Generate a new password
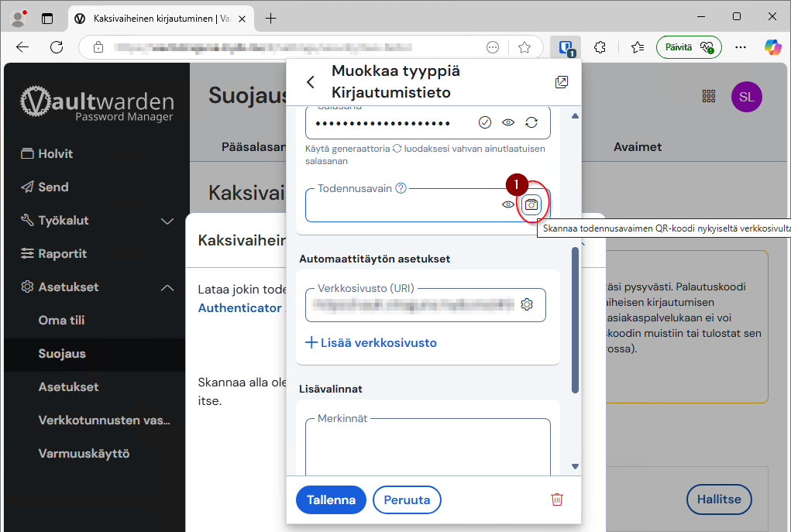The width and height of the screenshot is (791, 532). [x=531, y=122]
